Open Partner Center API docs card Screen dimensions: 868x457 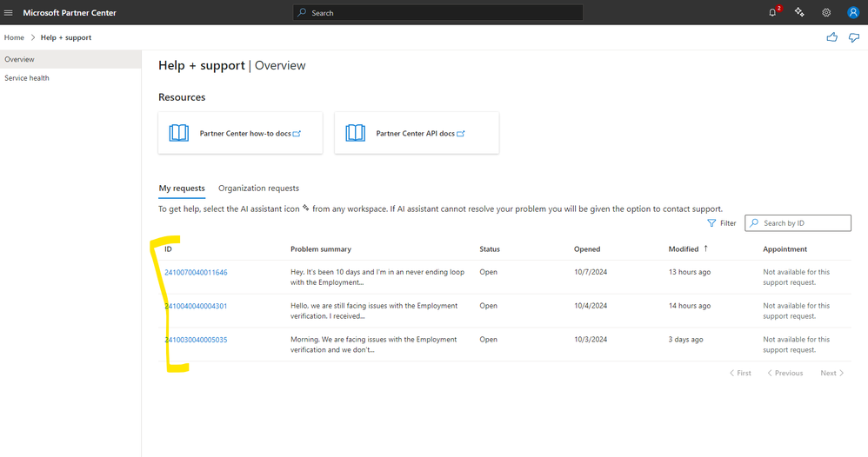point(417,133)
